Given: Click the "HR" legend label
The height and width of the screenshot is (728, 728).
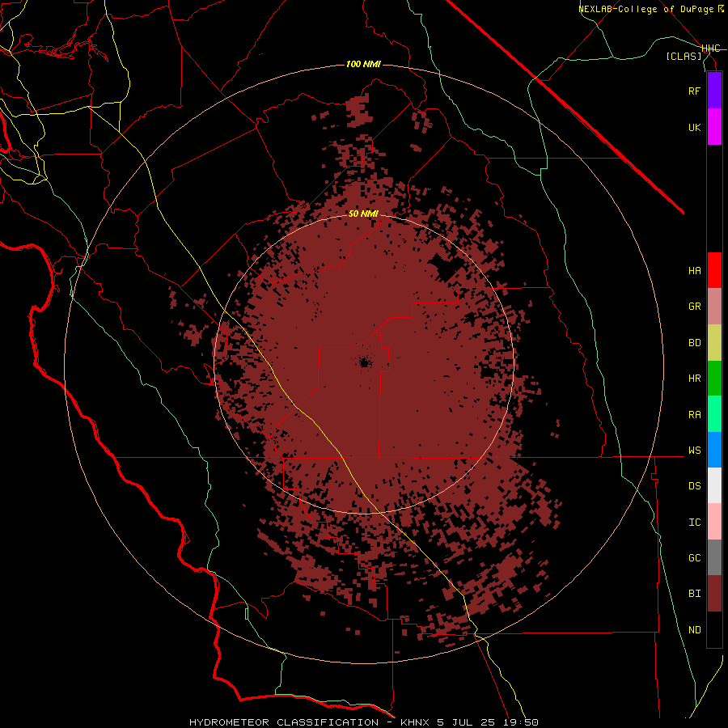Looking at the screenshot, I should point(694,379).
